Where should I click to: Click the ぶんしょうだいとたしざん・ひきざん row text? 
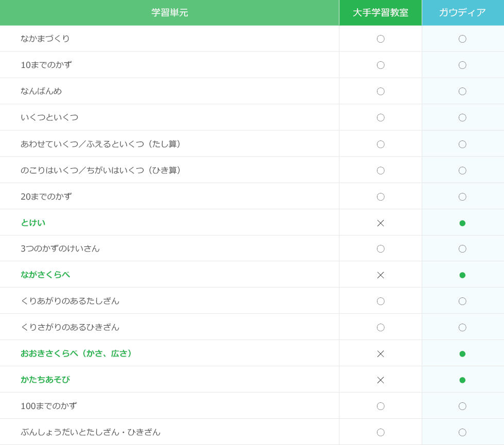[91, 432]
